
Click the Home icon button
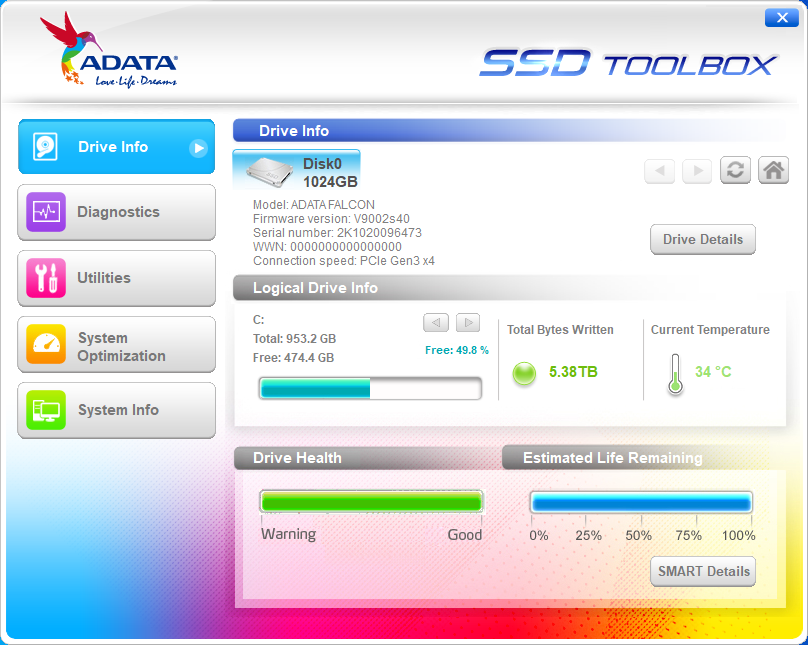773,170
